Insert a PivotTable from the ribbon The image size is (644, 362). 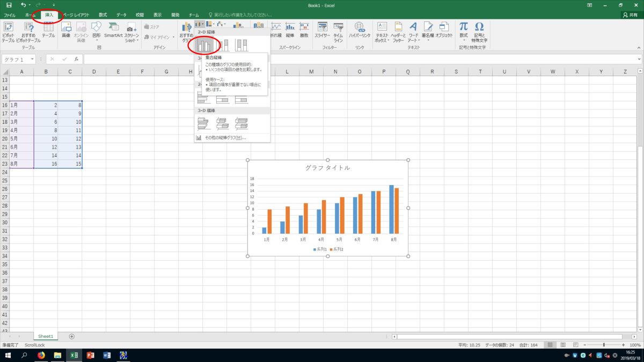(x=9, y=32)
